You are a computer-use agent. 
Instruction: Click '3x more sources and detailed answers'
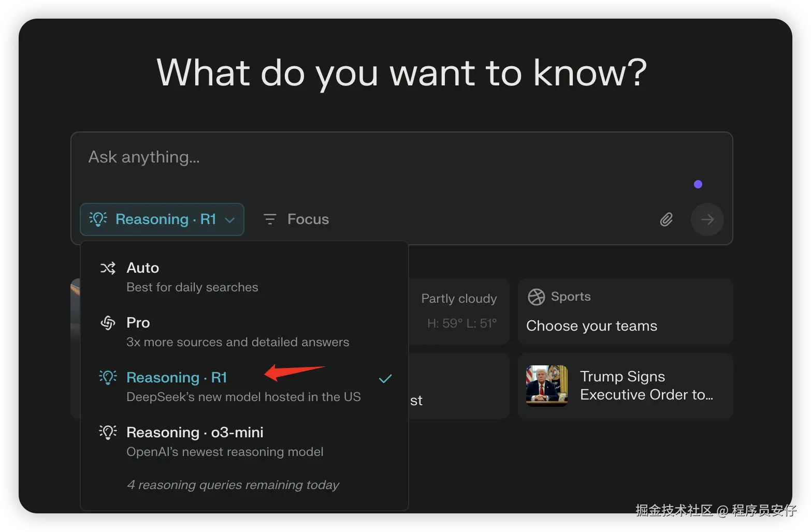[238, 342]
